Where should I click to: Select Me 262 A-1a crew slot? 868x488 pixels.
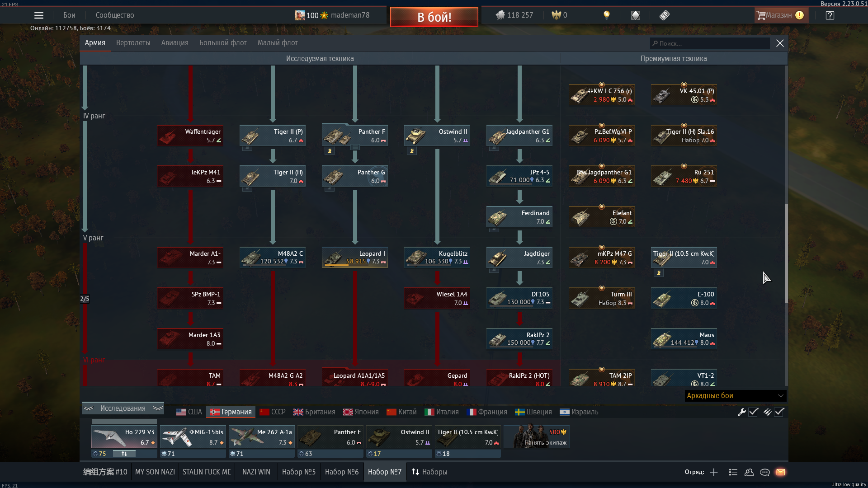[x=261, y=437]
